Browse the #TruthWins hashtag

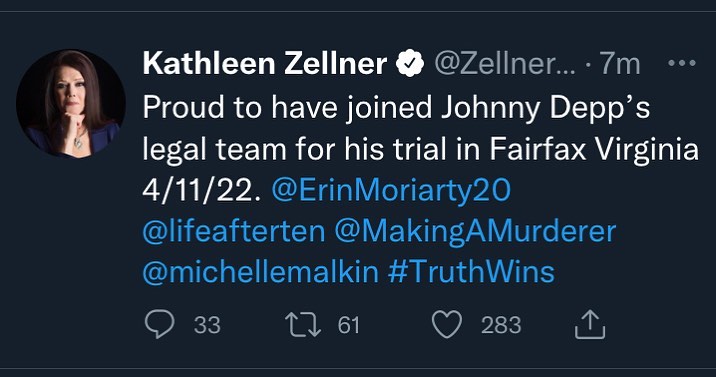coord(471,272)
